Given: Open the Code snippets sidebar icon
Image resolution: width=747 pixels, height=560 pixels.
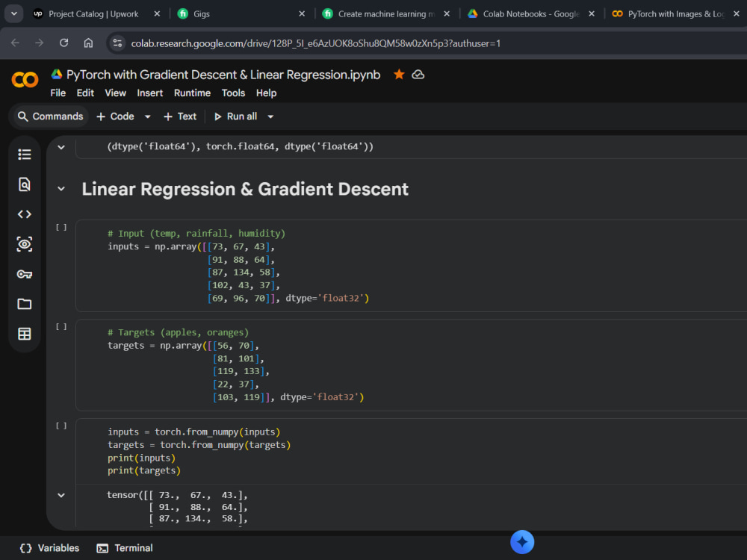Looking at the screenshot, I should (x=25, y=214).
